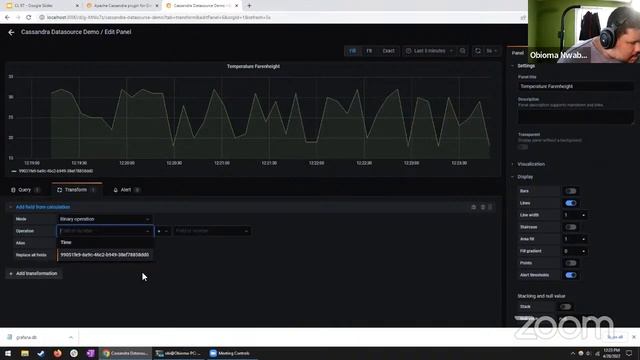Viewport: 640px width, 360px height.
Task: Open the Visual Studio taskbar icon
Action: point(90,353)
